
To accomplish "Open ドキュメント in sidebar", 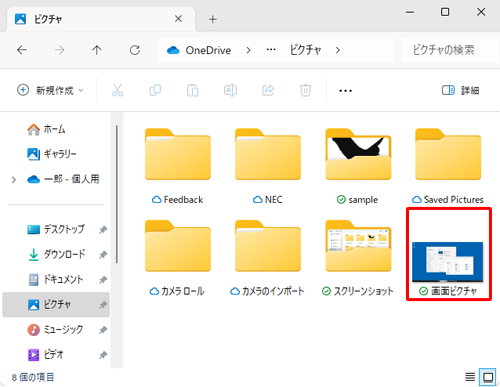I will click(x=55, y=279).
